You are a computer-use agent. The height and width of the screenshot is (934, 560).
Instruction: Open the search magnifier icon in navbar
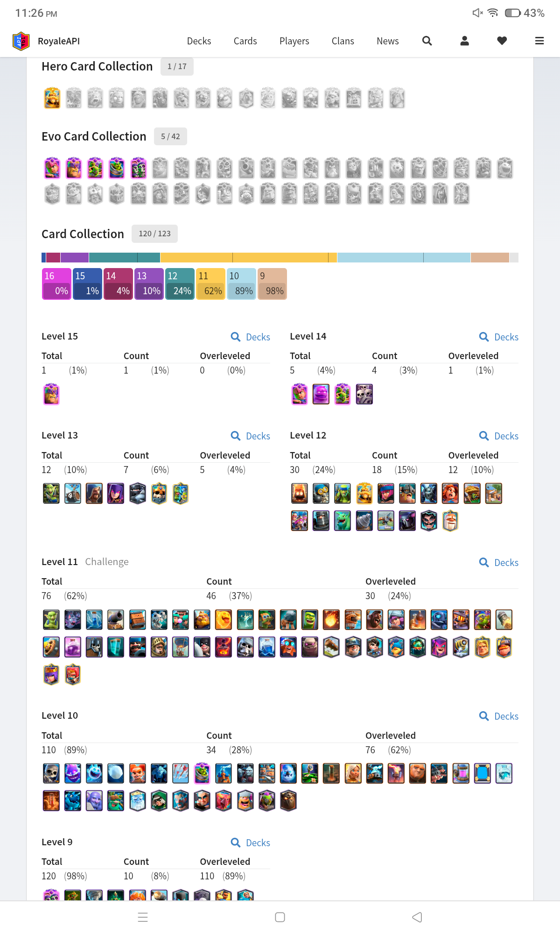pos(427,41)
